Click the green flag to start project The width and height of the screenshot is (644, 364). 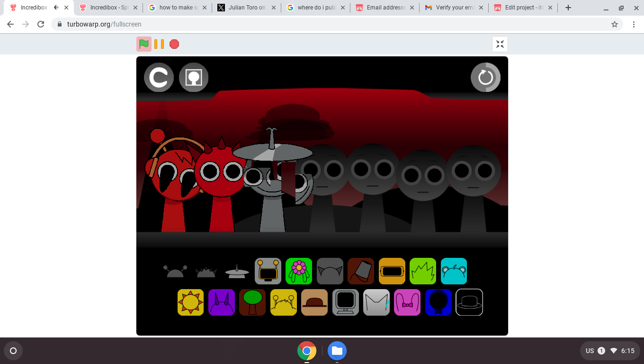coord(144,44)
